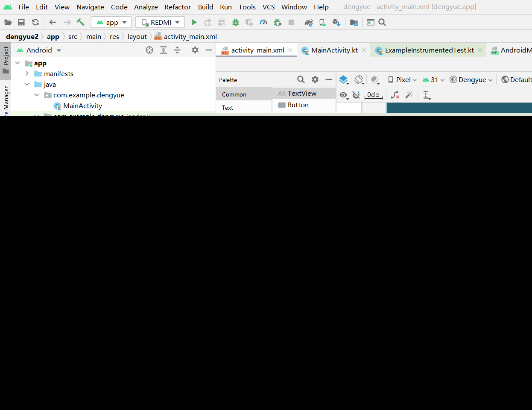Hide the Project panel with minus icon

[209, 50]
